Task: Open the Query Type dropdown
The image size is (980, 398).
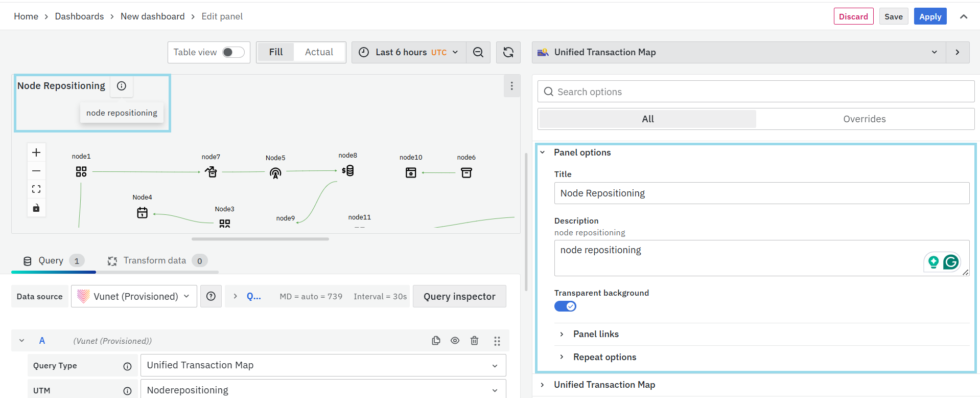Action: pos(323,365)
